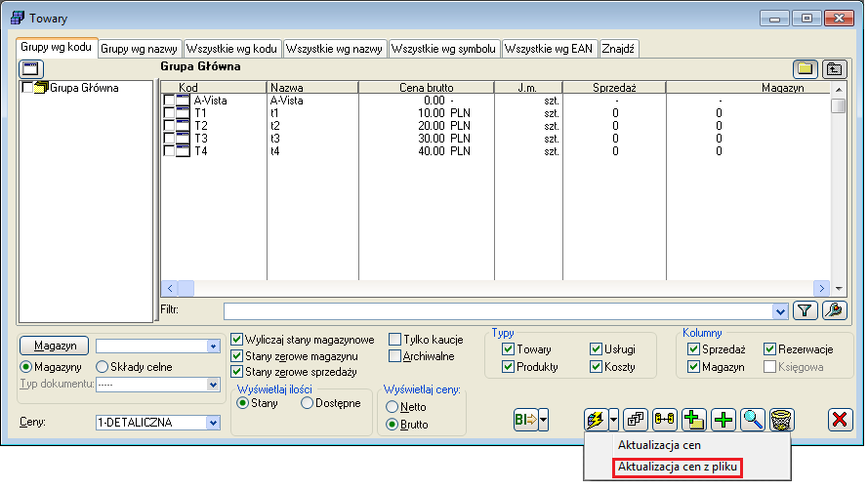The width and height of the screenshot is (868, 490).
Task: Click the green plus add icon
Action: [723, 420]
